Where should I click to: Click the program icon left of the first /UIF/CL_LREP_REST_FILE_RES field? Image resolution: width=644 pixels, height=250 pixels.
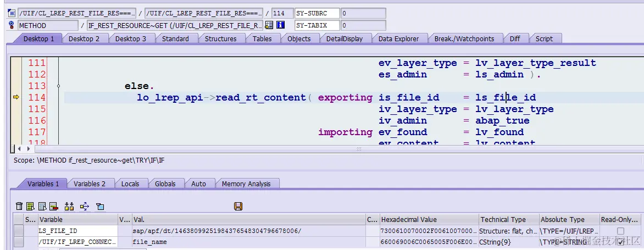click(x=12, y=14)
